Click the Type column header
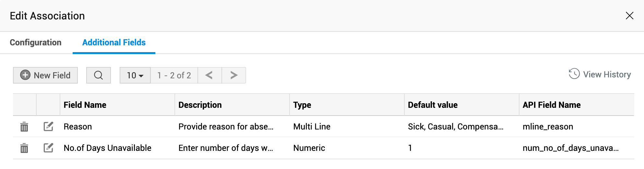Viewport: 644px width, 169px height. point(302,105)
